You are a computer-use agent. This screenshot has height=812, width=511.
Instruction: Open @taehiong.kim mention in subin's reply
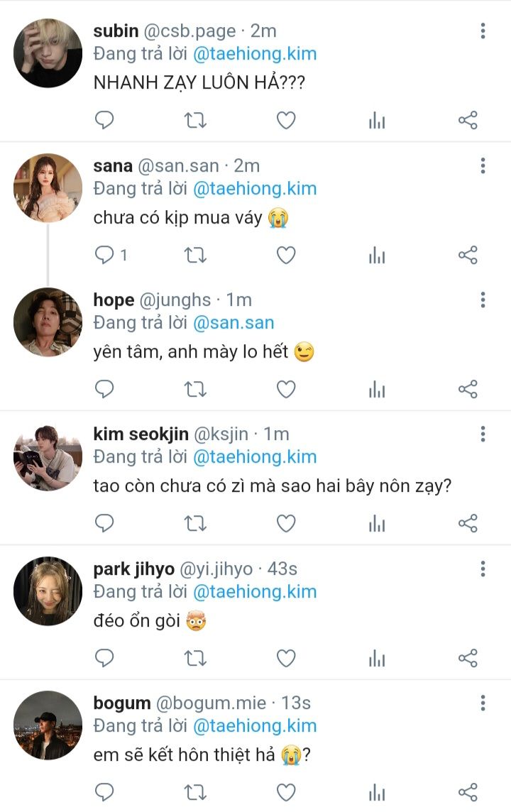click(x=255, y=54)
